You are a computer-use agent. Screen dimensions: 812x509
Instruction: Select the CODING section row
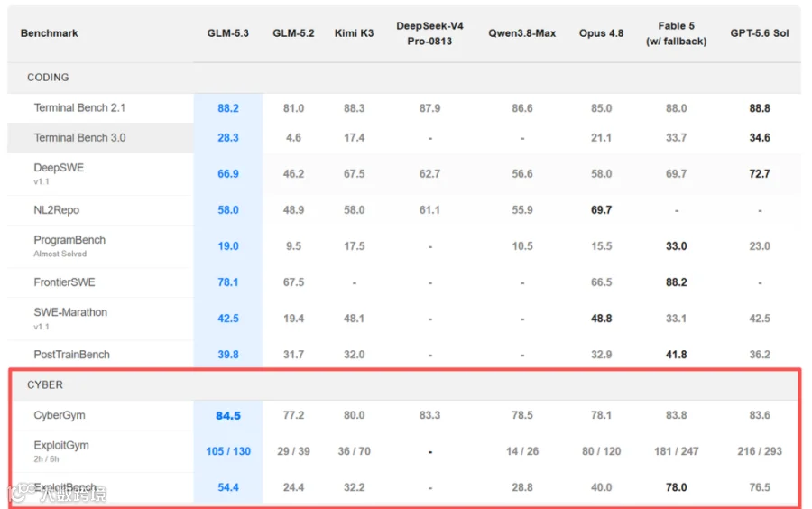point(404,78)
